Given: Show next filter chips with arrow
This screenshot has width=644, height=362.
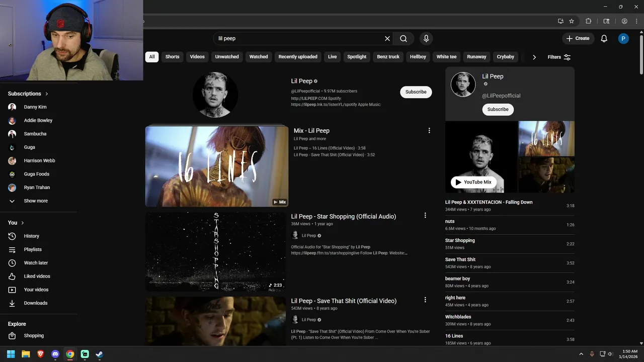Looking at the screenshot, I should [x=534, y=57].
